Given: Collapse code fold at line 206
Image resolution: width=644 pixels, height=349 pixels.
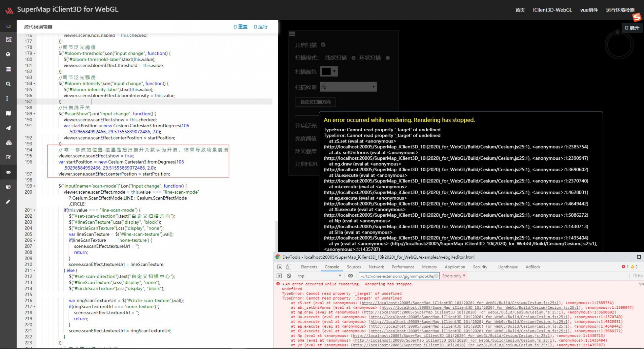Looking at the screenshot, I should point(35,240).
